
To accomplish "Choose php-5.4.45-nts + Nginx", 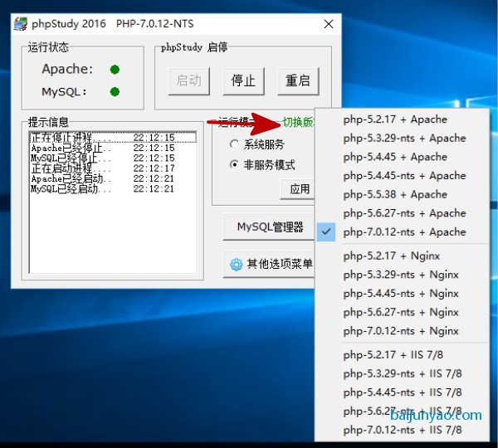I will click(x=402, y=294).
